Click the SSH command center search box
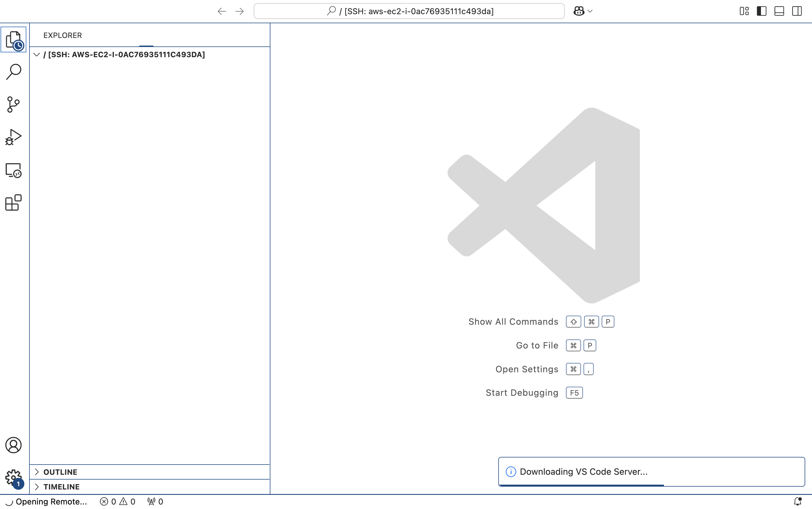Viewport: 812px width, 509px height. (409, 11)
